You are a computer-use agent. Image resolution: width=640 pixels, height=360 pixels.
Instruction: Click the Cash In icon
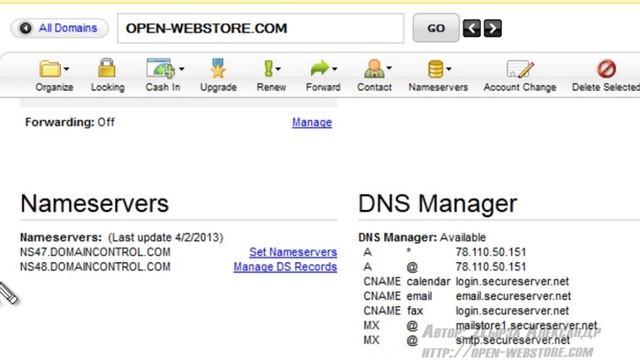160,68
